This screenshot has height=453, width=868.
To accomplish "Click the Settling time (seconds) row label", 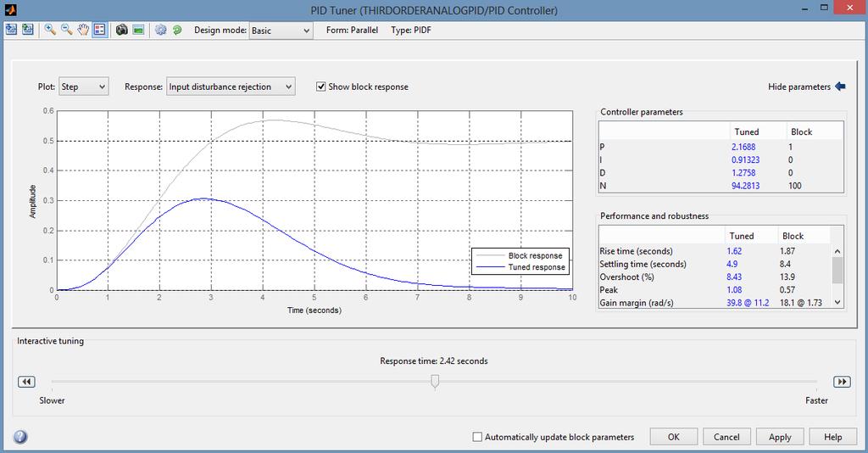I will (x=643, y=264).
